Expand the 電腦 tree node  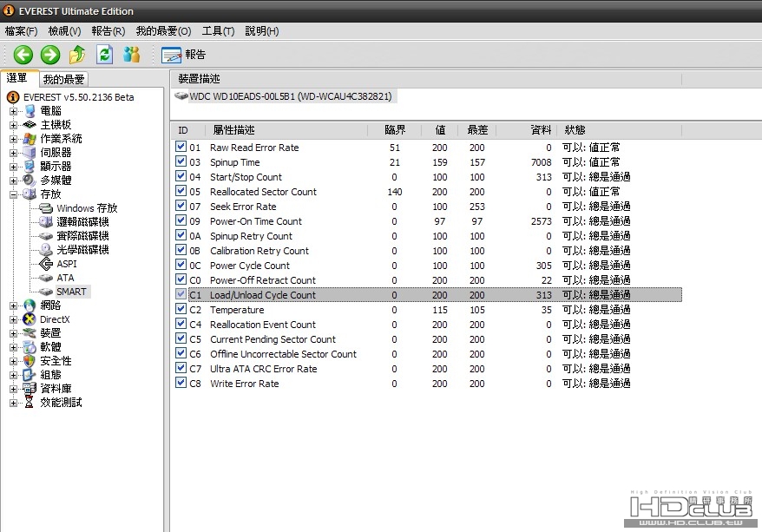click(14, 111)
